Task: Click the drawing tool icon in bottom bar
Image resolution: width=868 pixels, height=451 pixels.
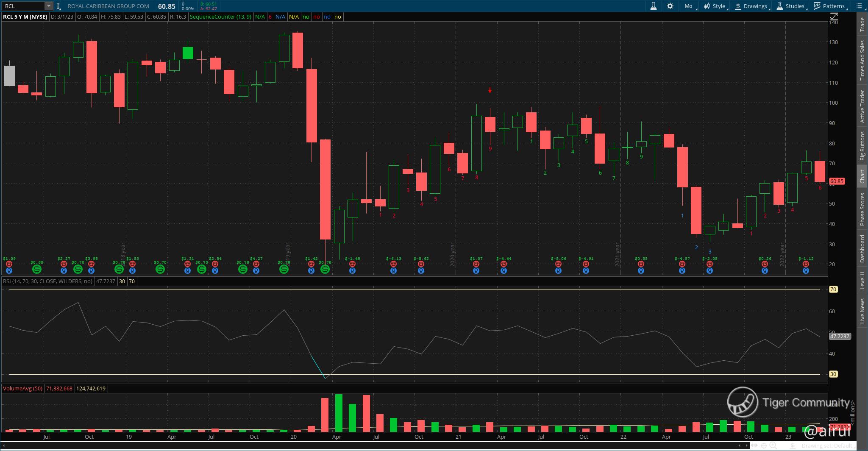Action: click(793, 445)
